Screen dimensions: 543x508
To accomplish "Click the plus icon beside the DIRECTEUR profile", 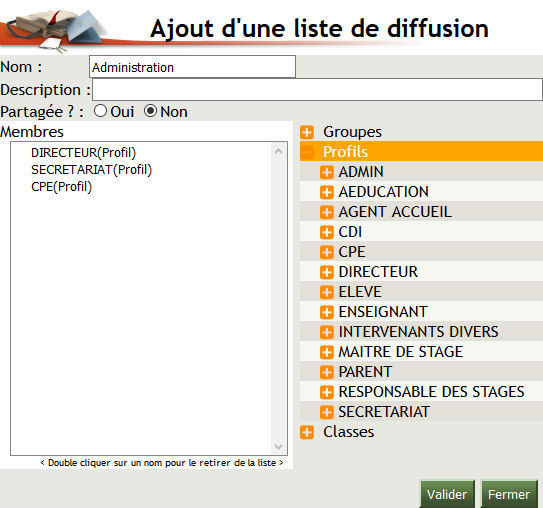I will pyautogui.click(x=327, y=272).
